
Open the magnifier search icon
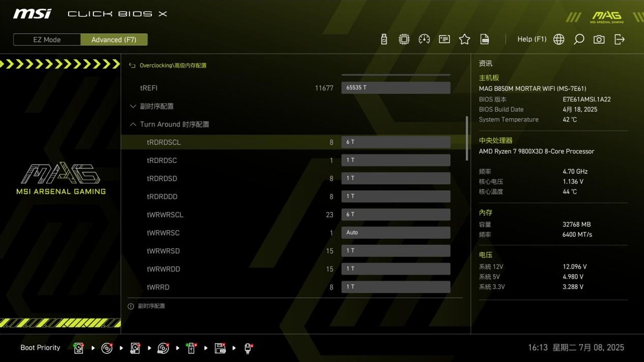click(579, 39)
